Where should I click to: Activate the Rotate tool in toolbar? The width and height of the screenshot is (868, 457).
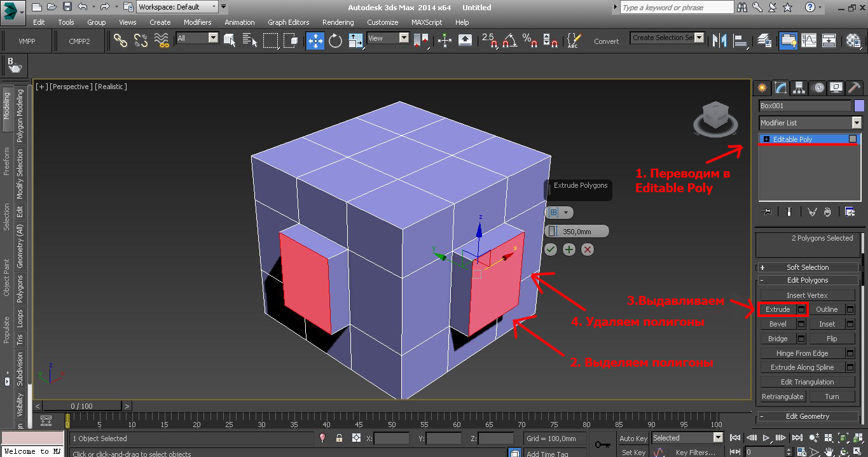point(335,40)
